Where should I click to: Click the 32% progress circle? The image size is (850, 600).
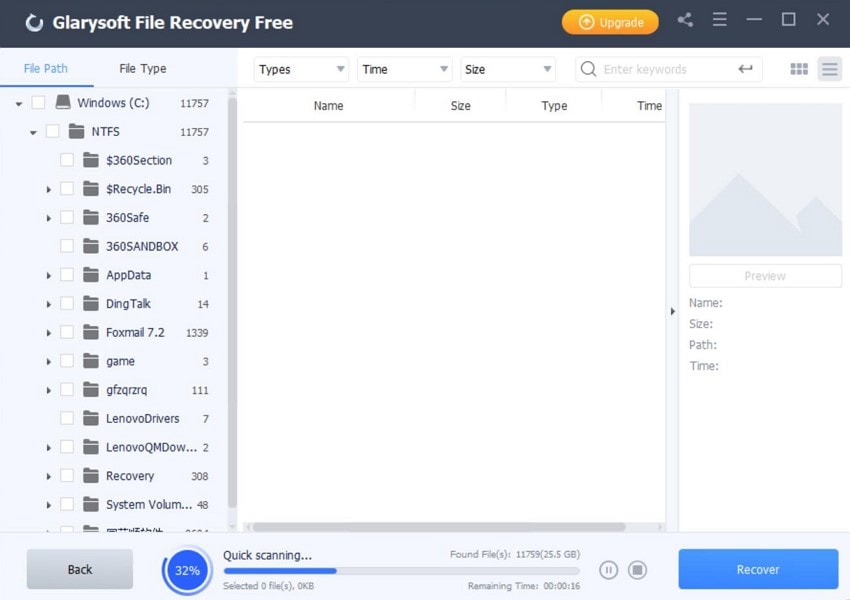coord(188,570)
